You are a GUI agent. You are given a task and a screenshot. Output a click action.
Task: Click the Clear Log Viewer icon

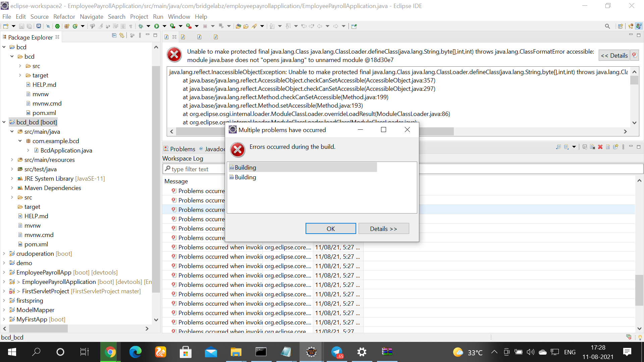pyautogui.click(x=592, y=147)
